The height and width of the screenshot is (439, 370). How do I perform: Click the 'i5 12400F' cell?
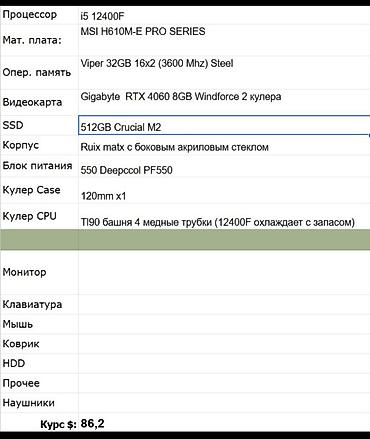coord(224,15)
